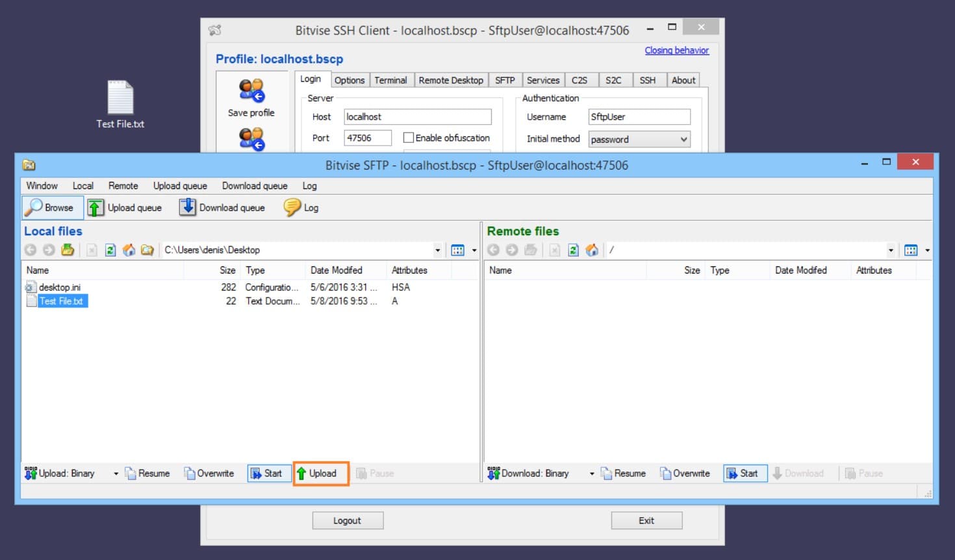Create a new folder in Local files
The width and height of the screenshot is (955, 560).
[147, 250]
